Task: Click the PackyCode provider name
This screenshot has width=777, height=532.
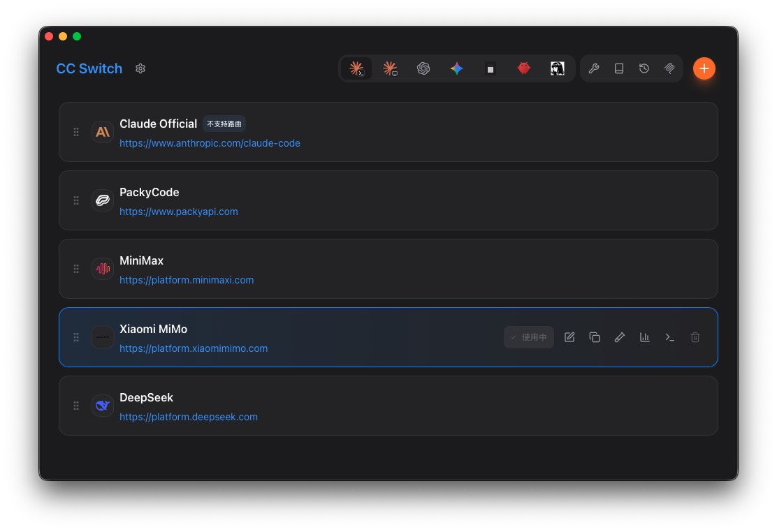Action: [149, 192]
